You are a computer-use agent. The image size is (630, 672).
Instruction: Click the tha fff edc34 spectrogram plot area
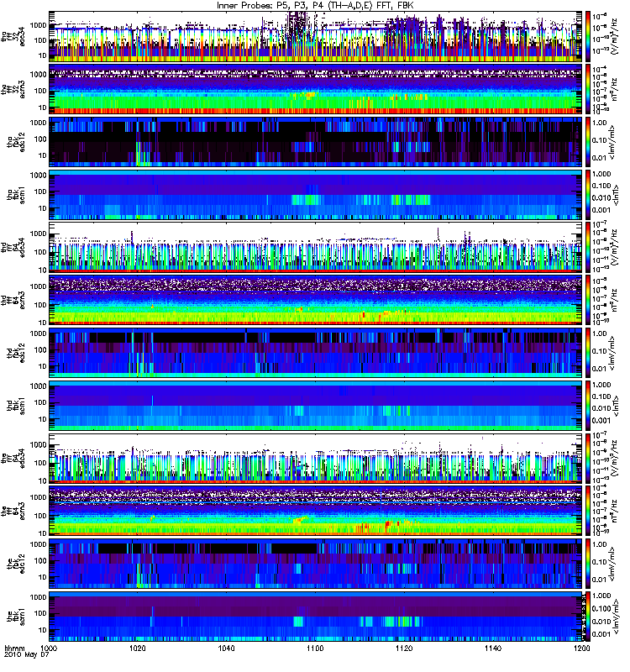[x=316, y=36]
